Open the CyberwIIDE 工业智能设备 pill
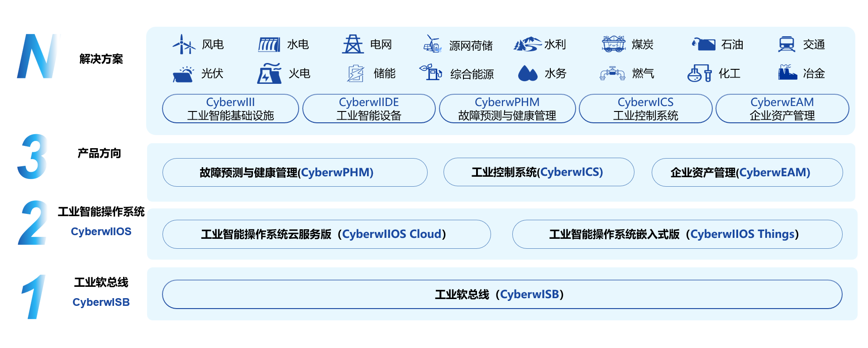This screenshot has height=348, width=868. [369, 109]
